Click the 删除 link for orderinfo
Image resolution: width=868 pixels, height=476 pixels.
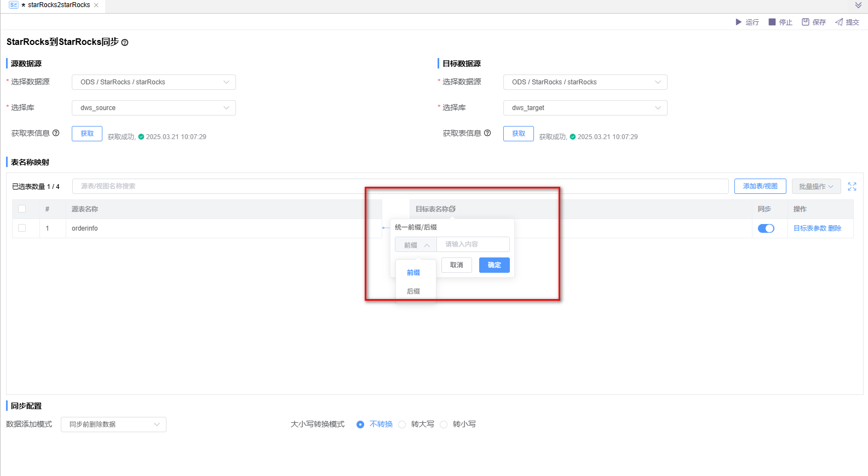(x=835, y=228)
